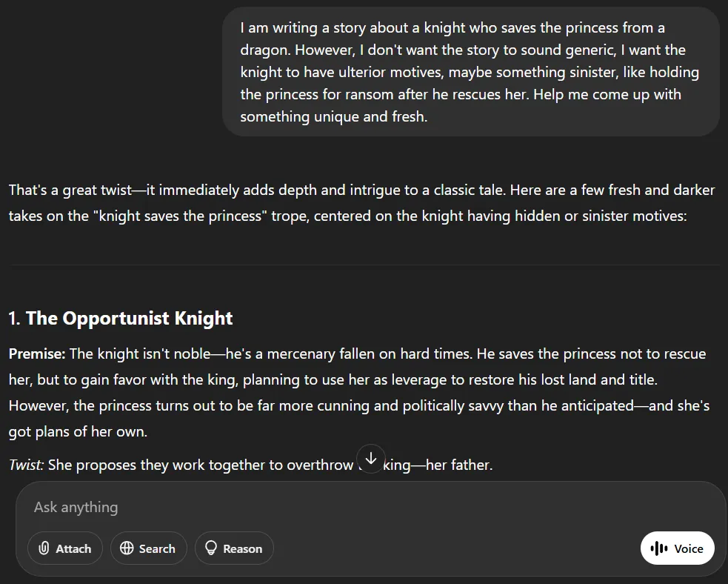Open the file attachment picker
The height and width of the screenshot is (584, 728).
[65, 548]
